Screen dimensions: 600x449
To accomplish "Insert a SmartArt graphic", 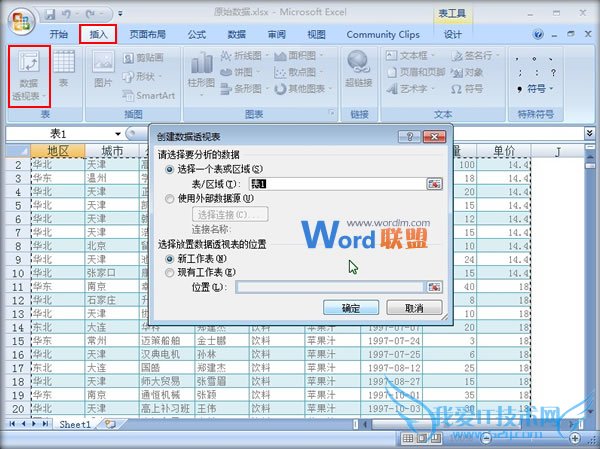I will click(x=149, y=95).
